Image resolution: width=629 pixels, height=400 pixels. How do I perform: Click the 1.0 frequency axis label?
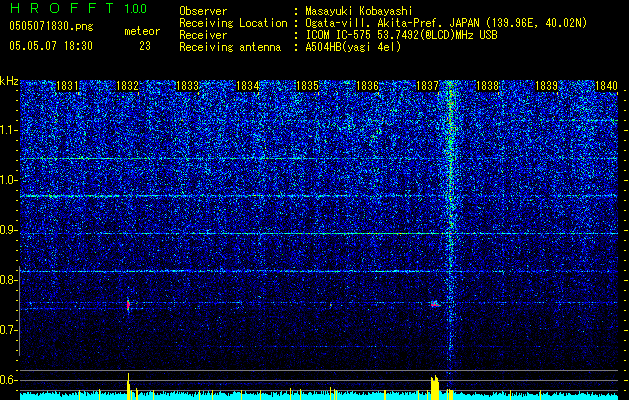[9, 180]
